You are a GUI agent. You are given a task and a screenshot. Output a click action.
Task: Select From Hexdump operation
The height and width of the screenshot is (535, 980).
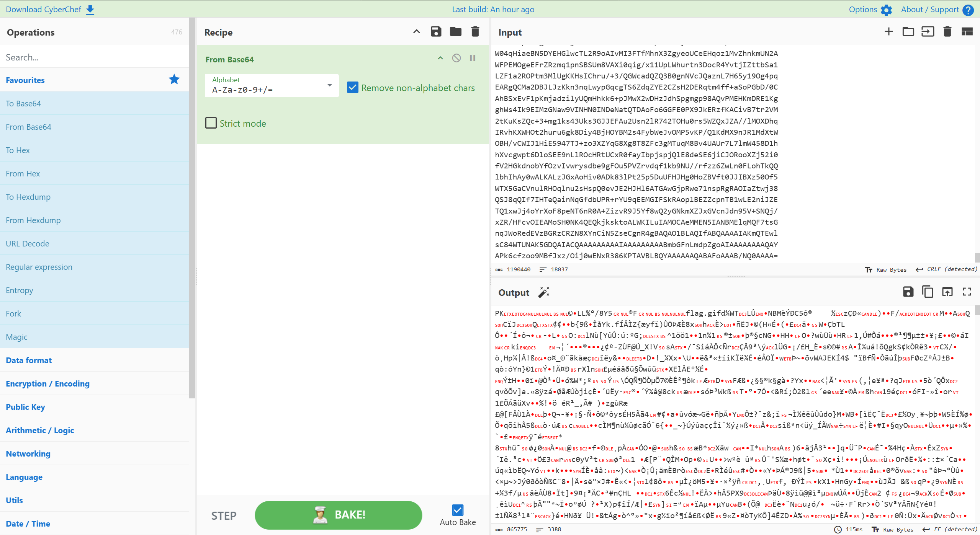(95, 220)
